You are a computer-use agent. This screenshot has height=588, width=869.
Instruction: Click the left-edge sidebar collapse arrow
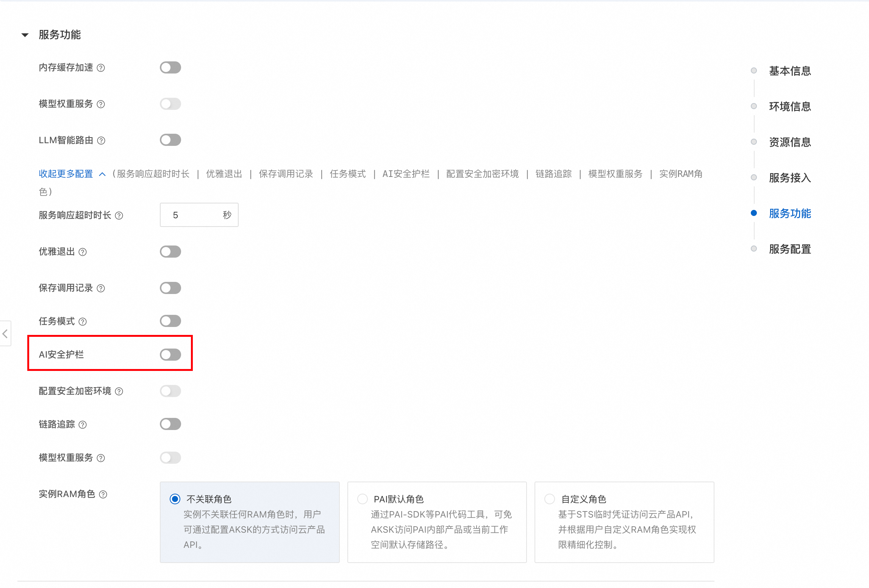(x=5, y=334)
